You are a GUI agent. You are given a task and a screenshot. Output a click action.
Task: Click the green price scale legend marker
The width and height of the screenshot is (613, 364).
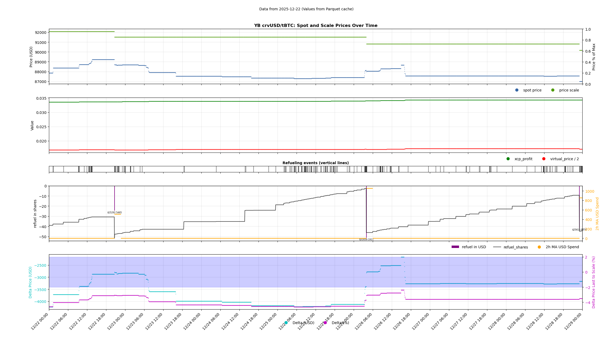coord(553,90)
